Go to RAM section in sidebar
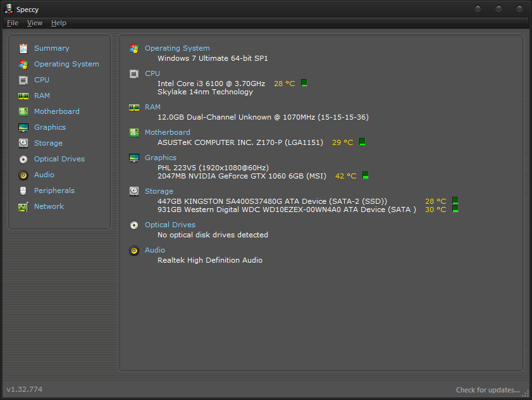 tap(42, 96)
